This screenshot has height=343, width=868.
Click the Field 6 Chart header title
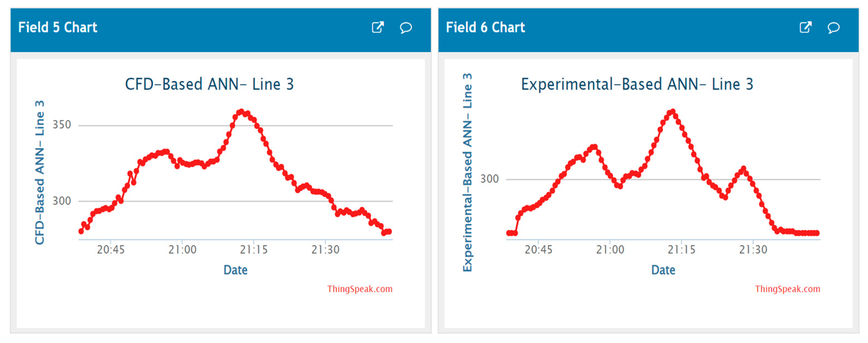[485, 27]
